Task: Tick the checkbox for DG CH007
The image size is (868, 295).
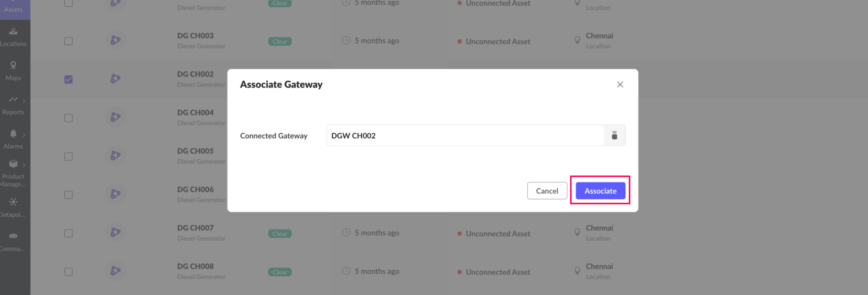Action: point(68,233)
